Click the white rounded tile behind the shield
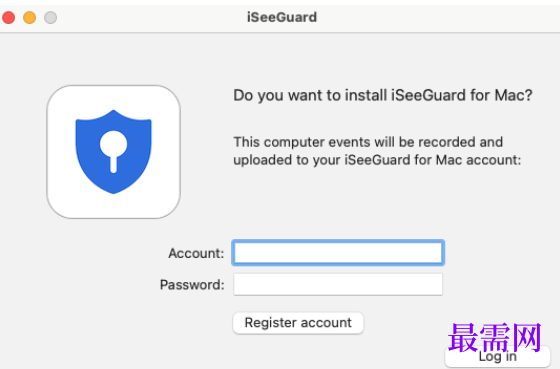The width and height of the screenshot is (560, 369). [x=113, y=152]
